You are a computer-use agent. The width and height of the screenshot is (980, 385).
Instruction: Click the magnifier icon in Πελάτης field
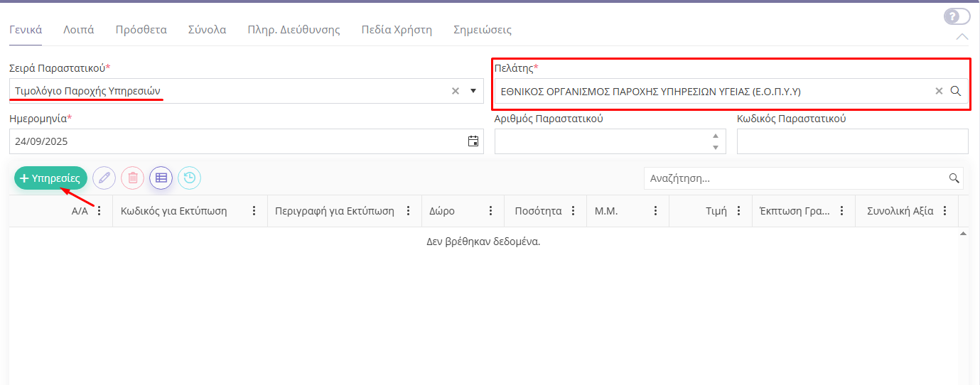click(x=956, y=91)
